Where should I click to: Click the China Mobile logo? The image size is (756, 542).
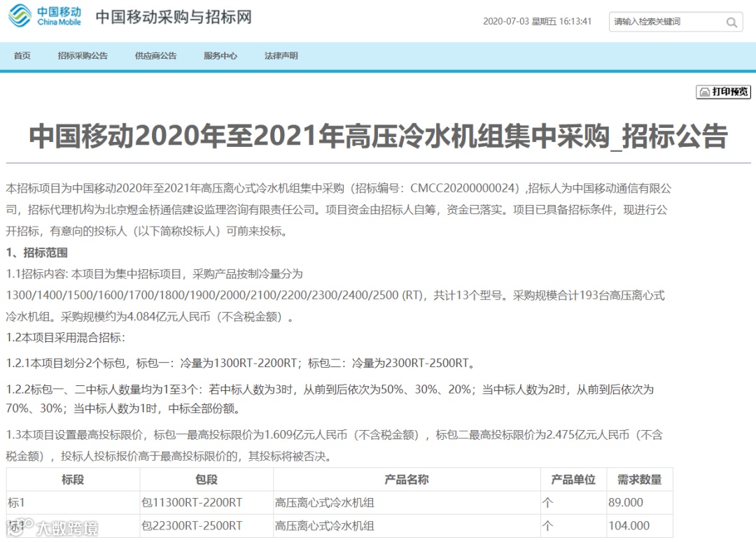(x=45, y=16)
